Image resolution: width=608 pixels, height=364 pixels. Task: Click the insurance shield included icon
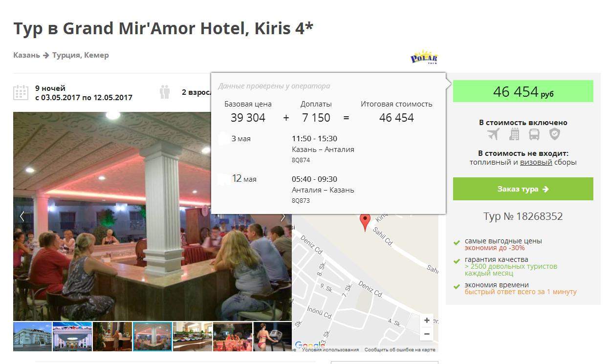[554, 134]
